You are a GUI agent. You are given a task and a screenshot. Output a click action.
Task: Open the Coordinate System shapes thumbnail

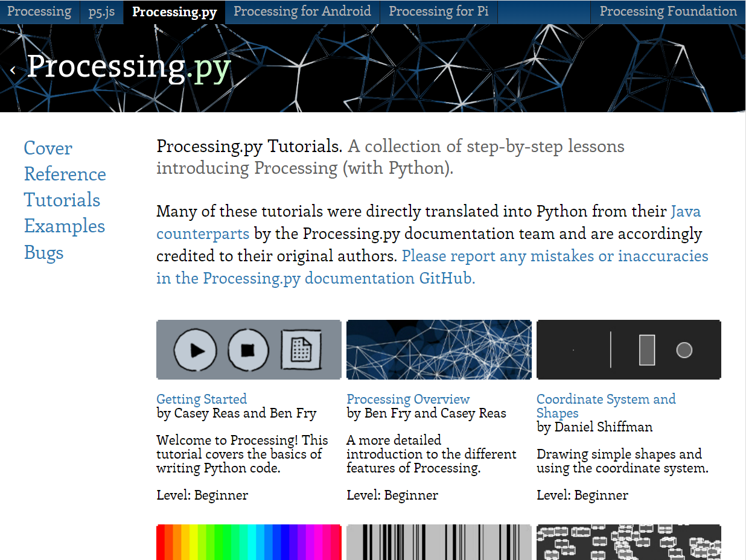coord(628,350)
